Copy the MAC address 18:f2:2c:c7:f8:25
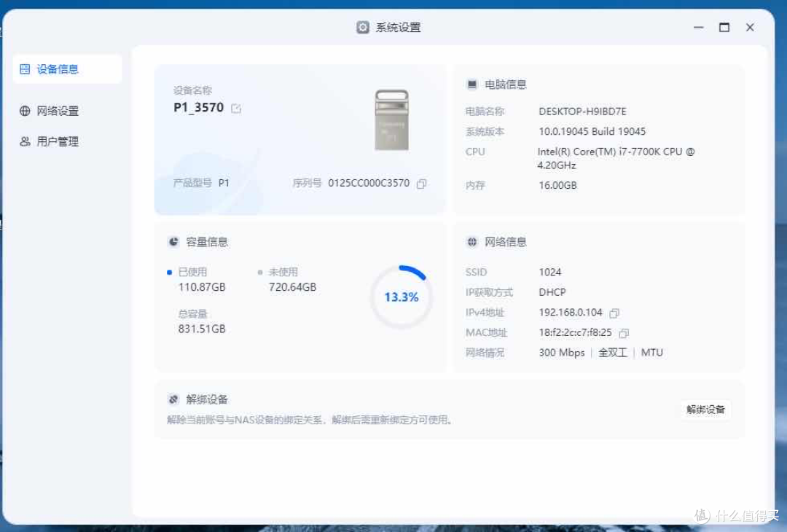 (x=624, y=333)
